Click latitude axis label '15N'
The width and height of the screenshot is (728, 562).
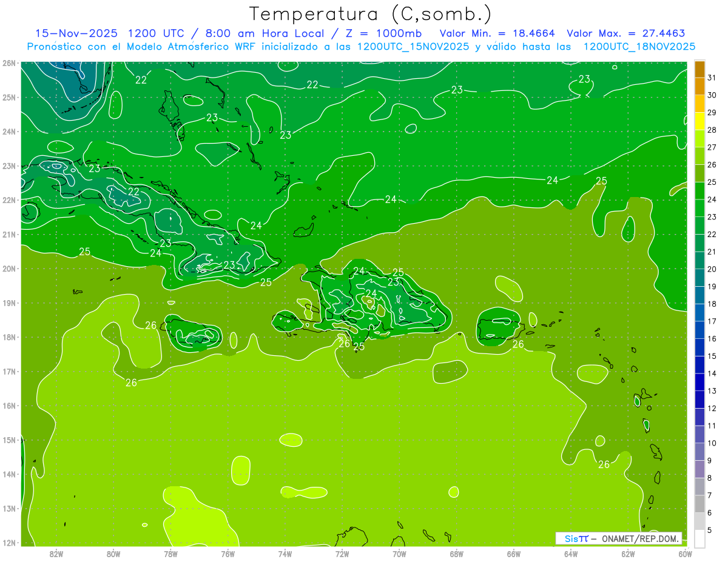(9, 440)
